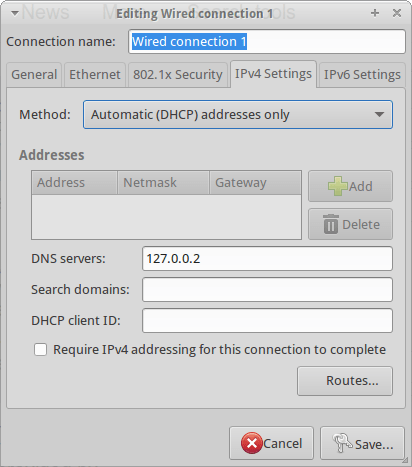The width and height of the screenshot is (412, 467).
Task: Click the Gateway column header
Action: (255, 183)
